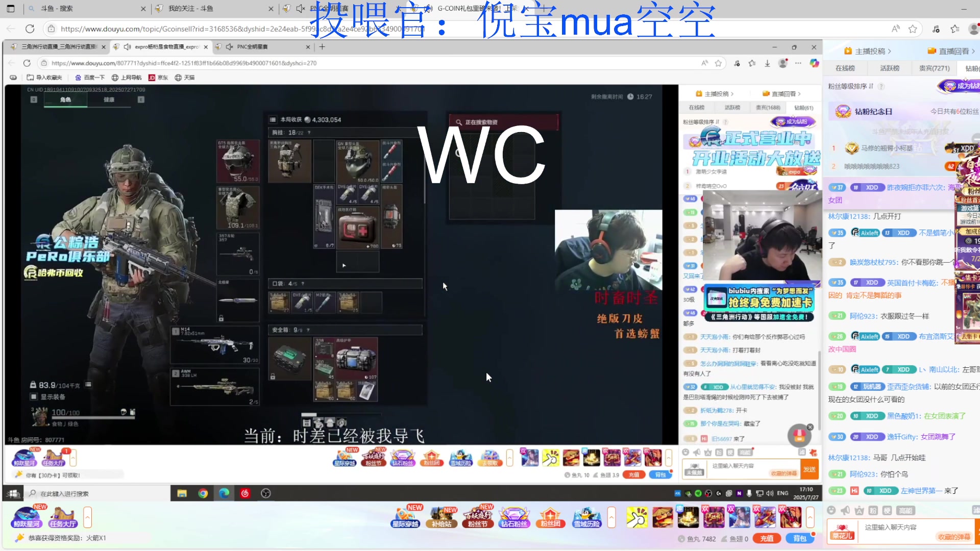Open the 雪域历险 adventure icon in the outer player bar
The height and width of the screenshot is (551, 980).
pos(587,517)
